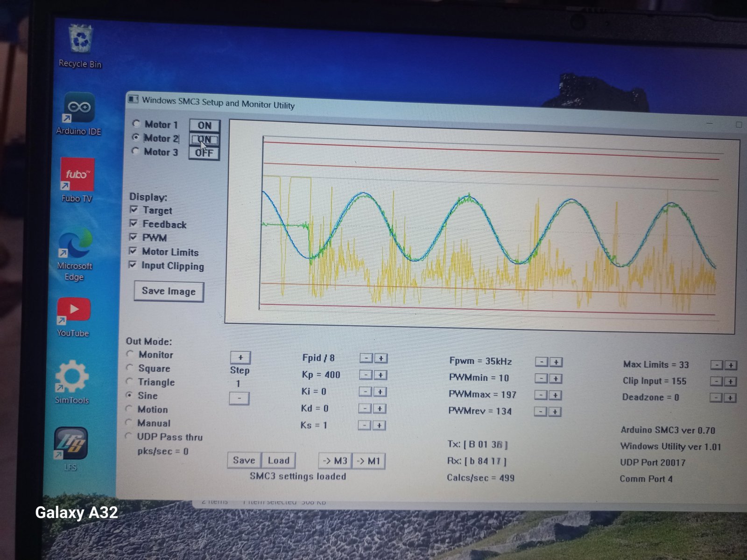Select Triangle out mode
This screenshot has height=560, width=747.
click(x=129, y=381)
